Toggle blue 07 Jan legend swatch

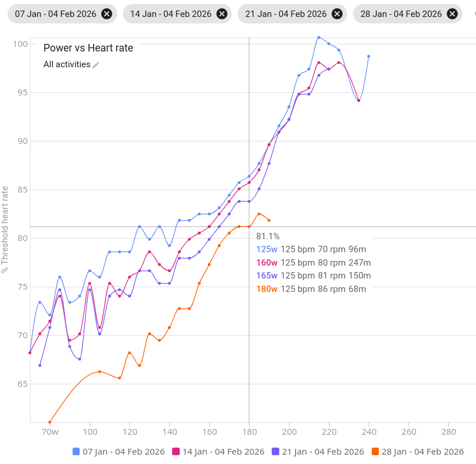(76, 451)
